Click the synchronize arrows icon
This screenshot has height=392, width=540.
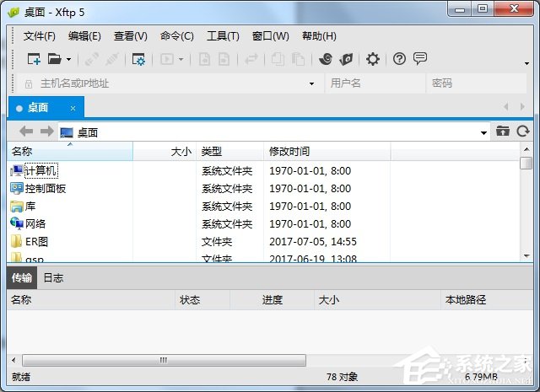click(251, 59)
